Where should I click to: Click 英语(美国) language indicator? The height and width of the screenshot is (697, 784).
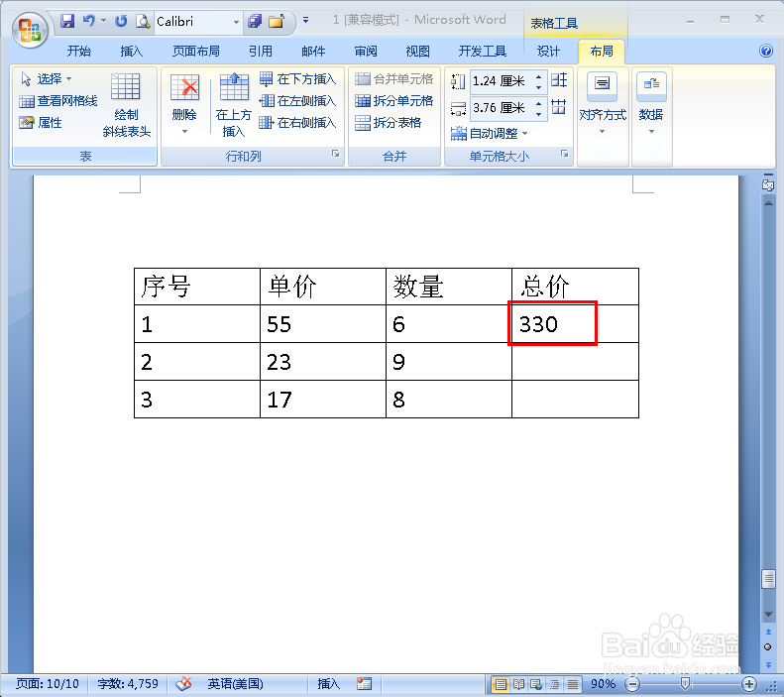235,683
